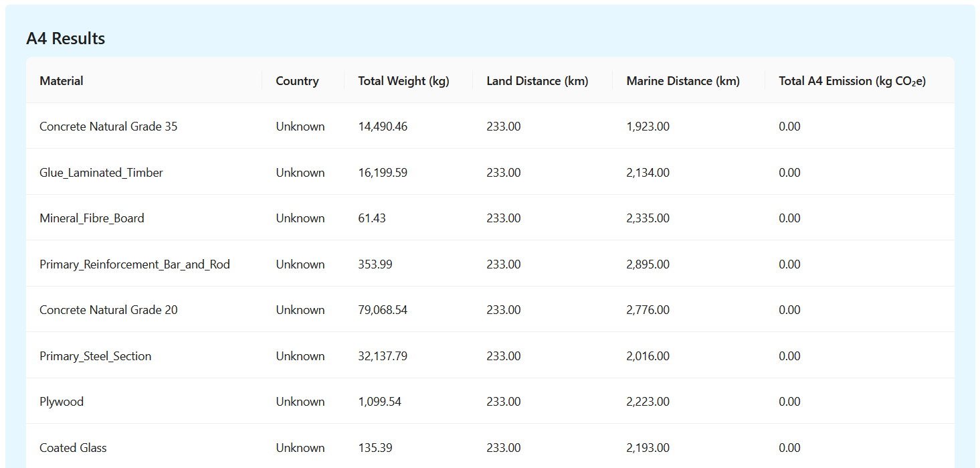Click Primary_Reinforcement_Bar_and_Rod material name
The width and height of the screenshot is (980, 468).
pyautogui.click(x=134, y=264)
